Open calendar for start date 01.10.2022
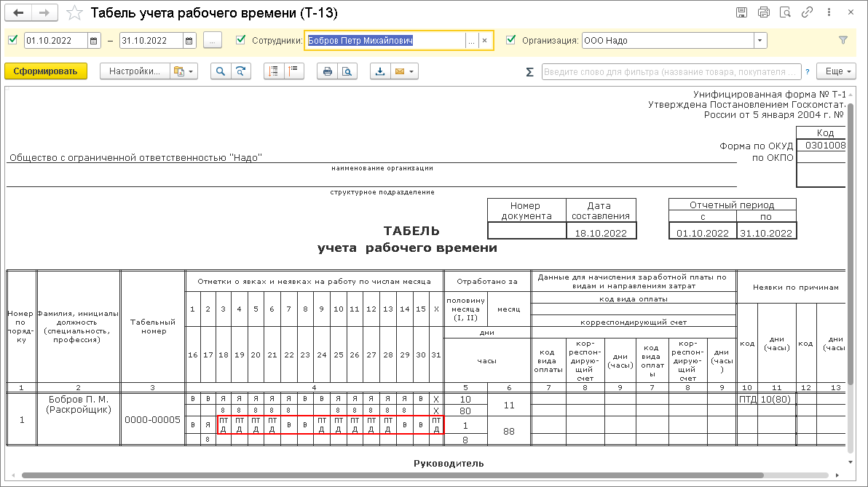Viewport: 868px width, 487px height. coord(93,40)
